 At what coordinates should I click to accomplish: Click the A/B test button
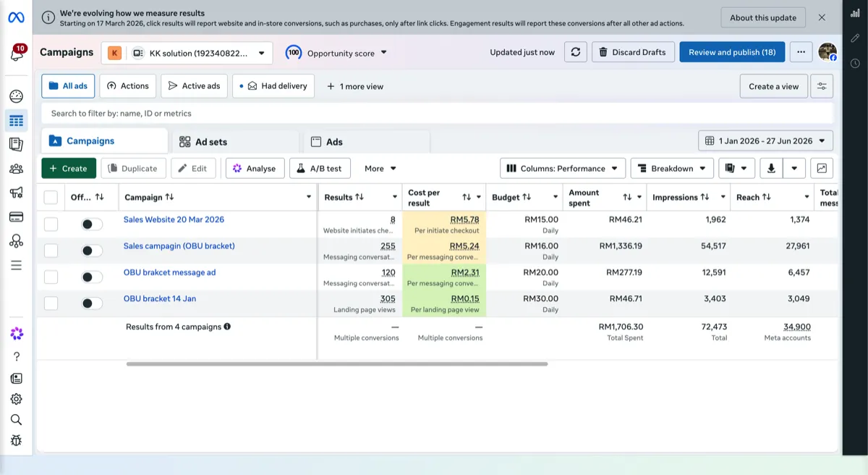pyautogui.click(x=320, y=169)
